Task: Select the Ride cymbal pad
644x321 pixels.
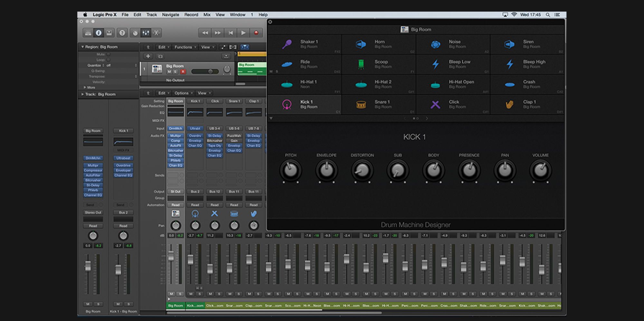Action: (x=305, y=64)
